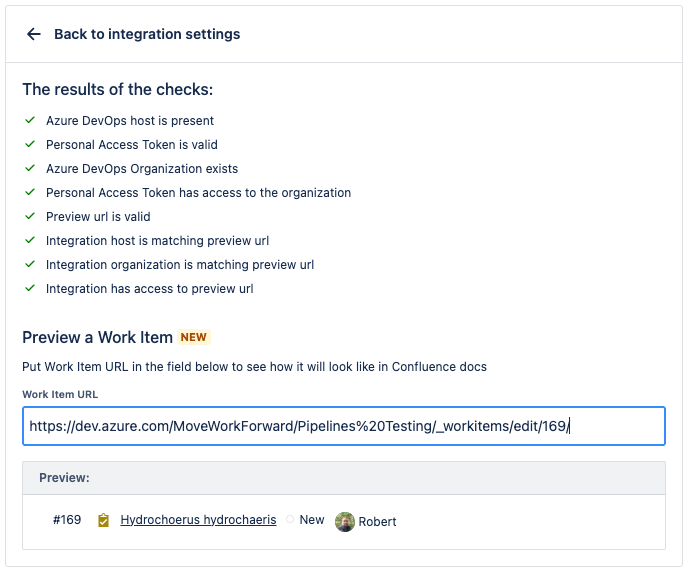Click checkmark beside Integration has access to preview url
This screenshot has width=689, height=572.
point(30,289)
